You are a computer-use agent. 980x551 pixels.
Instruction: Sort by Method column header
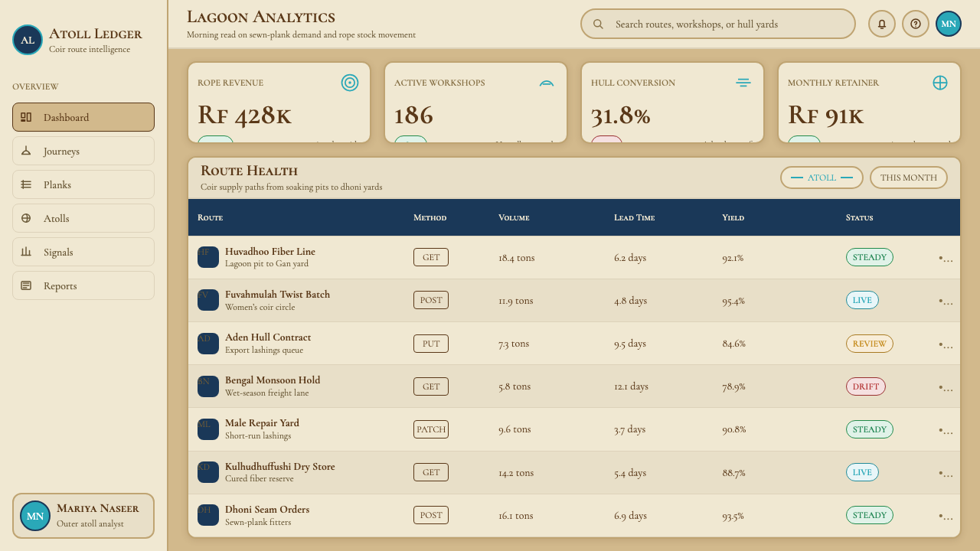point(430,217)
